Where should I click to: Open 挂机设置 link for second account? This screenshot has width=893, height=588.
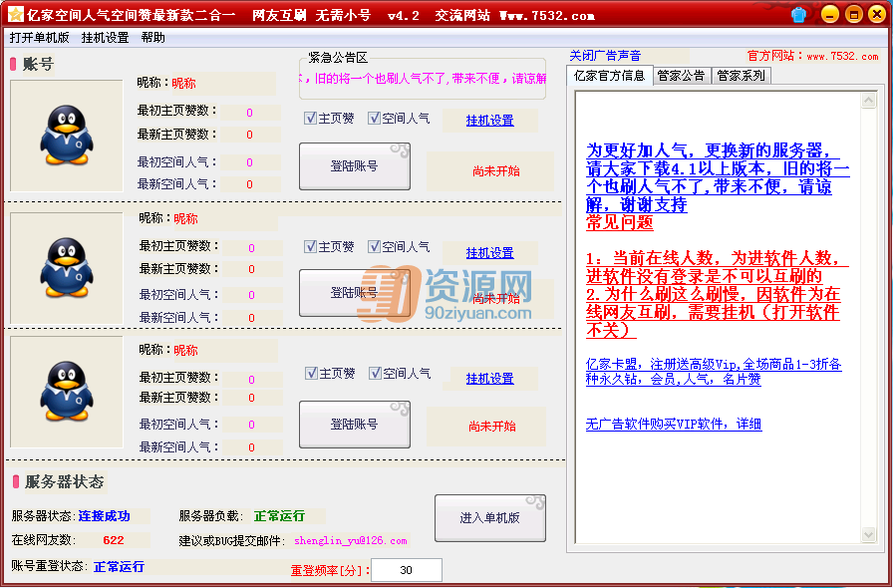click(489, 253)
